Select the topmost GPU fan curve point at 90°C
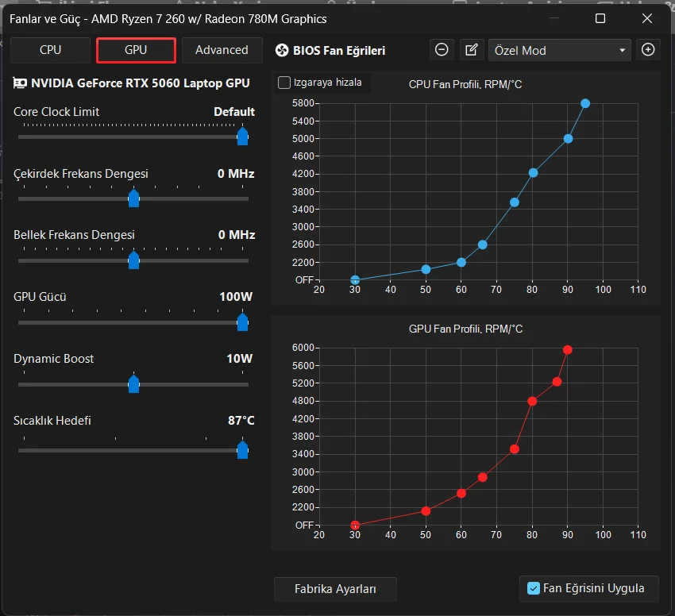Viewport: 675px width, 616px height. (567, 349)
